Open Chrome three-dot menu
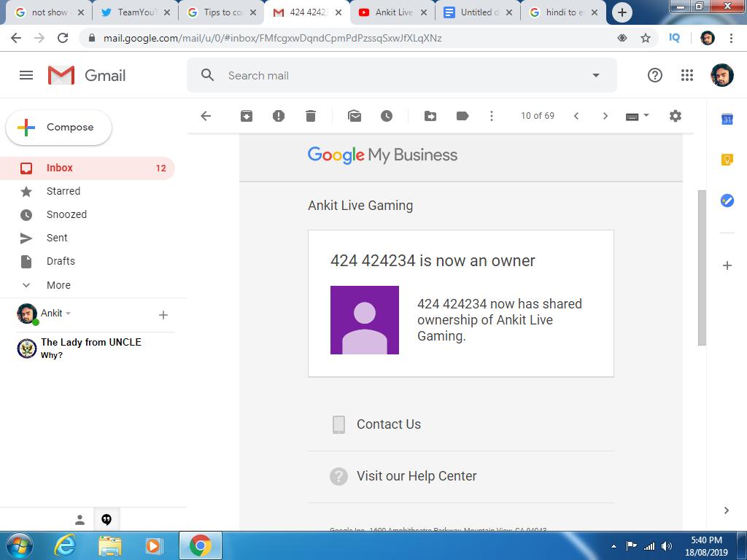Image resolution: width=747 pixels, height=560 pixels. point(731,38)
